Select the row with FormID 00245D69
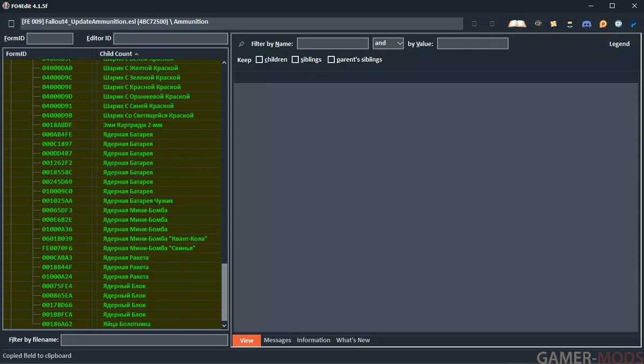 pyautogui.click(x=112, y=182)
